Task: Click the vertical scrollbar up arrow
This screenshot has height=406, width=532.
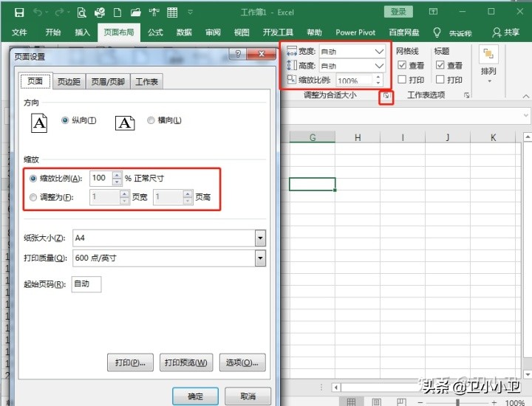Action: (528, 137)
